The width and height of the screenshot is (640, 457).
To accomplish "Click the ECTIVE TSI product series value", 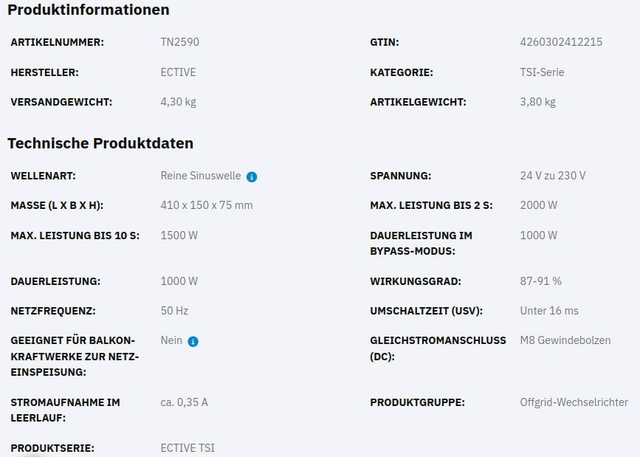I will [187, 447].
